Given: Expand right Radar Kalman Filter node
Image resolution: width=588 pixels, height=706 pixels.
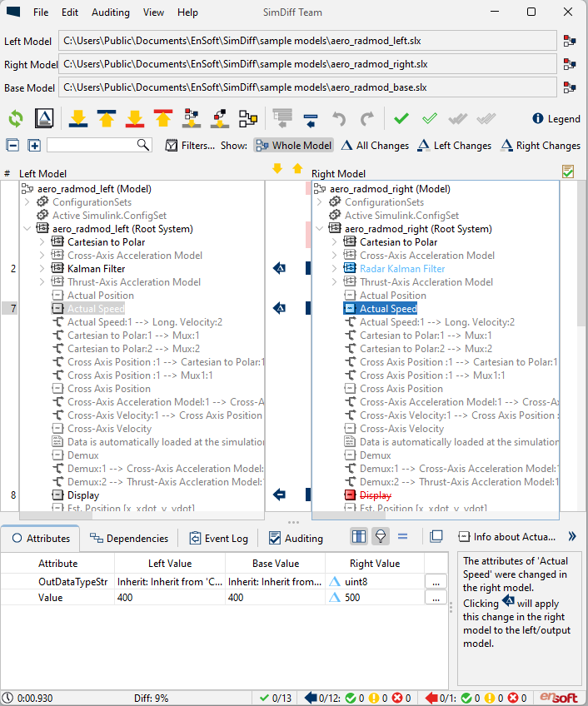Looking at the screenshot, I should click(x=334, y=269).
